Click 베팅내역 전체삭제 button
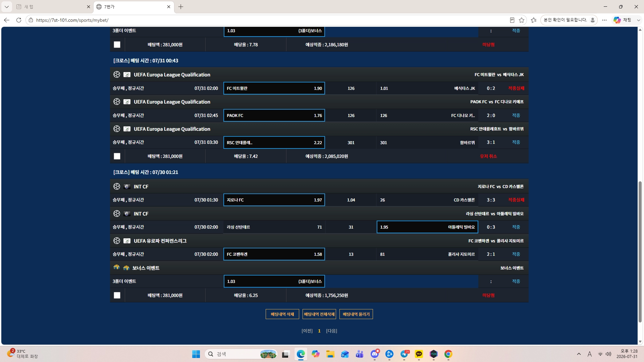The width and height of the screenshot is (644, 362). click(319, 314)
